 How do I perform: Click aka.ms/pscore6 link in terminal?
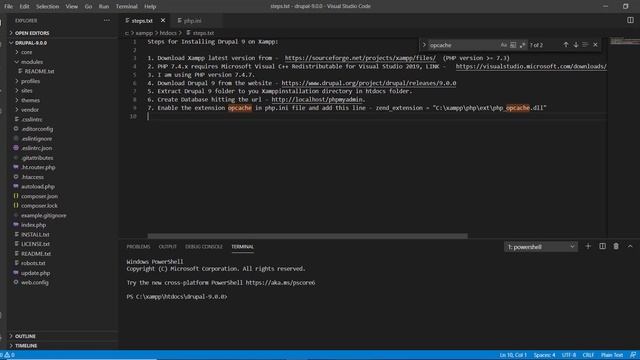[x=280, y=283]
